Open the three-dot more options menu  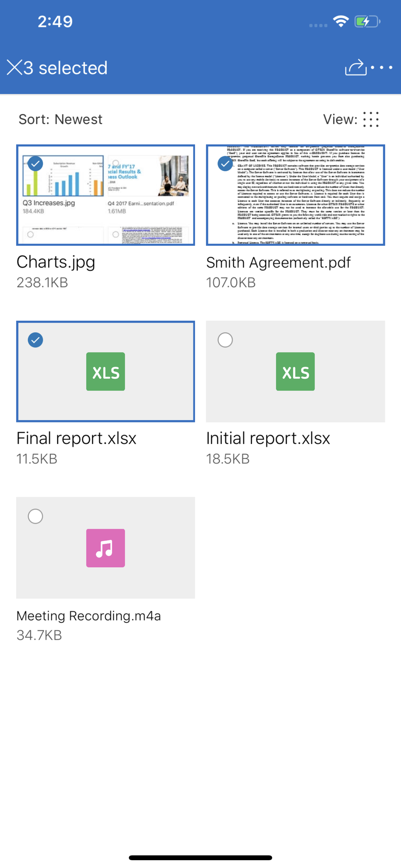click(x=382, y=68)
